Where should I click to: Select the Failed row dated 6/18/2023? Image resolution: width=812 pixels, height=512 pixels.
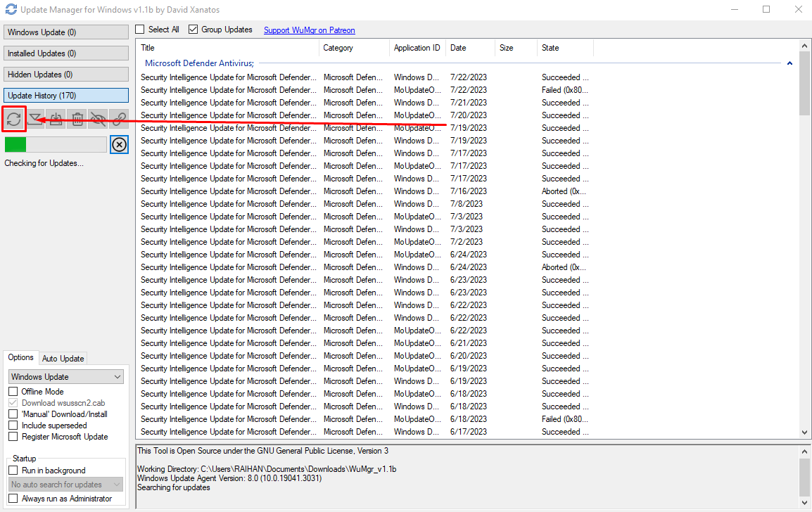coord(364,419)
